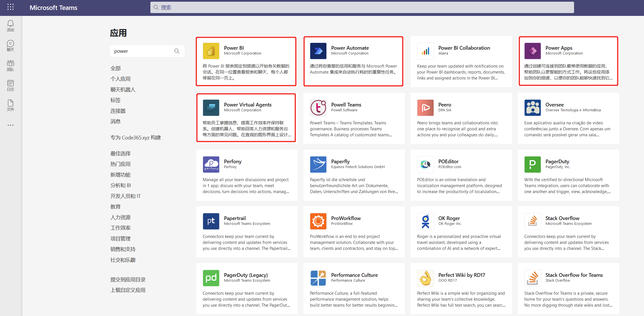Open the Microsoft 365 app launcher waffle
Screen dimensions: 644x316
(x=11, y=7)
